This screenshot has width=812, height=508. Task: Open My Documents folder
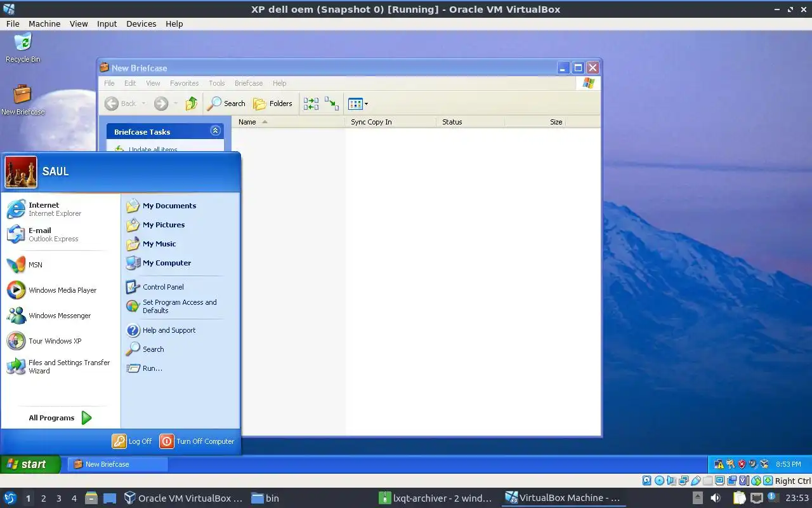[x=180, y=206]
